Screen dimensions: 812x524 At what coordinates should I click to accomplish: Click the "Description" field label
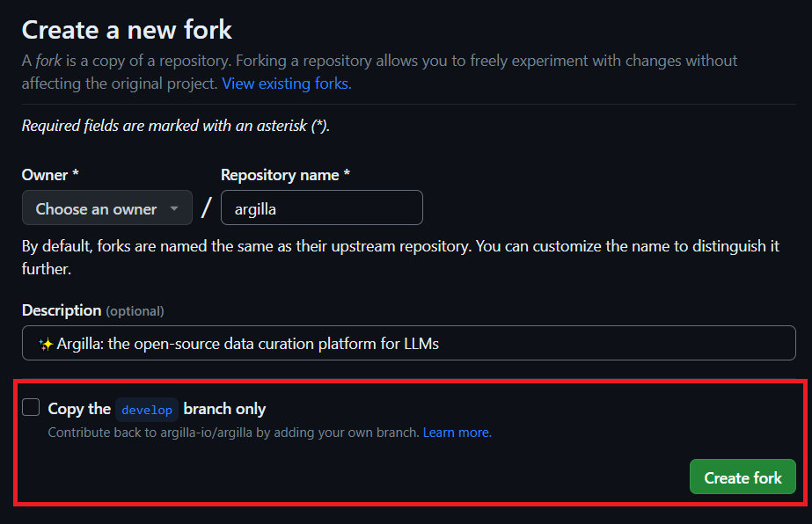point(62,310)
